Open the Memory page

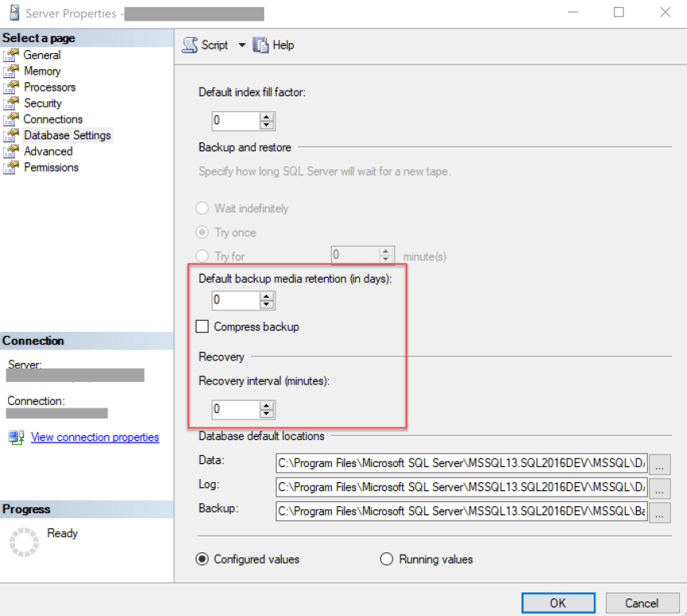(42, 71)
